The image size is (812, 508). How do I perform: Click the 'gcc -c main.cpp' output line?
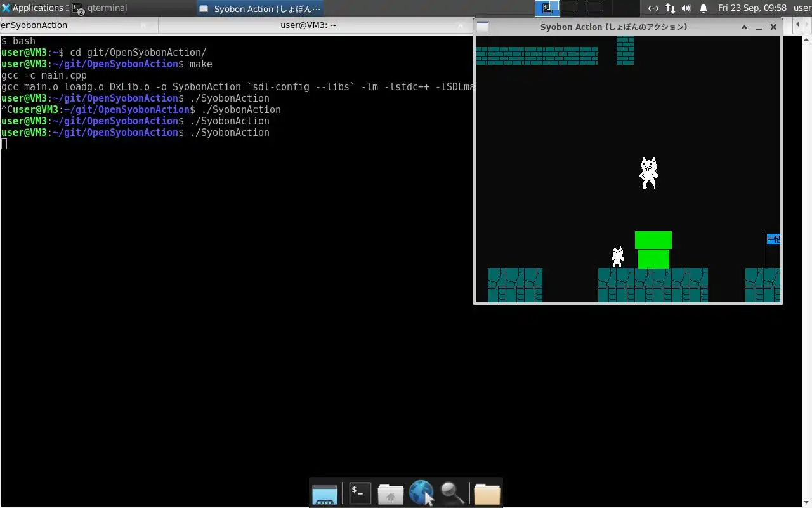click(x=44, y=76)
